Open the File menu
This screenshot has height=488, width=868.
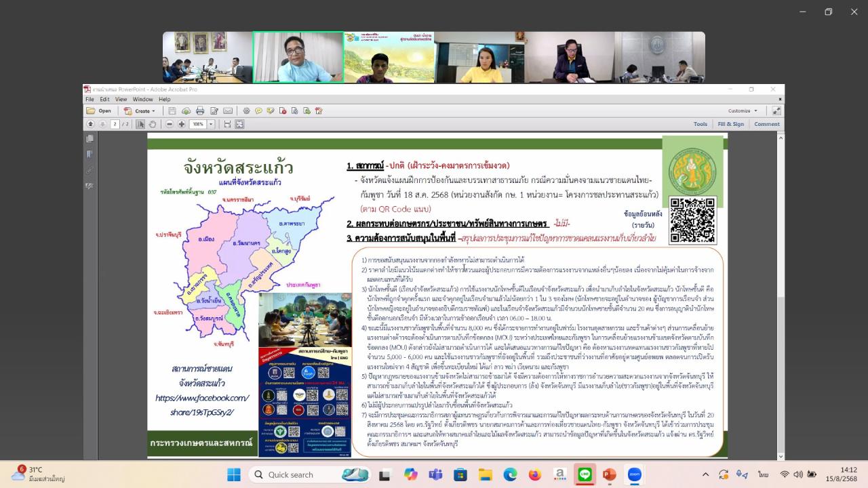(x=89, y=98)
